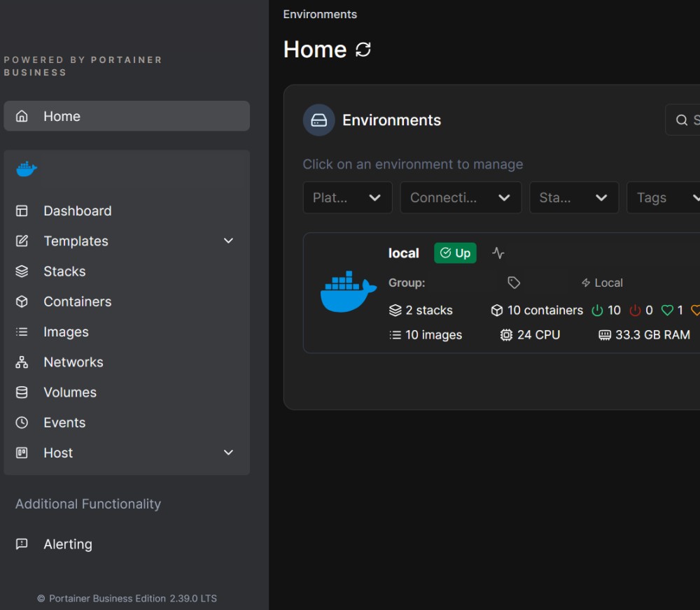Click the running containers power icon

597,310
